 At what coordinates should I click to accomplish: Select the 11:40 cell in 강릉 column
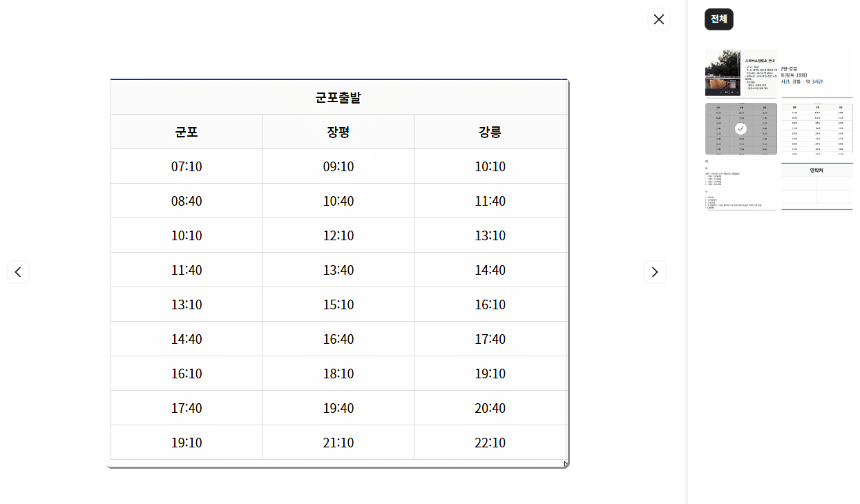point(490,201)
